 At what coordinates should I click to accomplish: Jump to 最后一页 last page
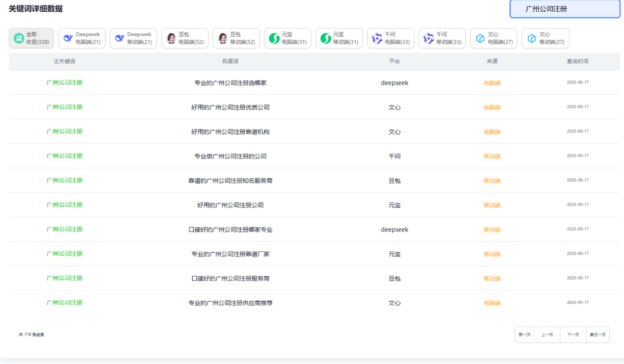pyautogui.click(x=597, y=335)
